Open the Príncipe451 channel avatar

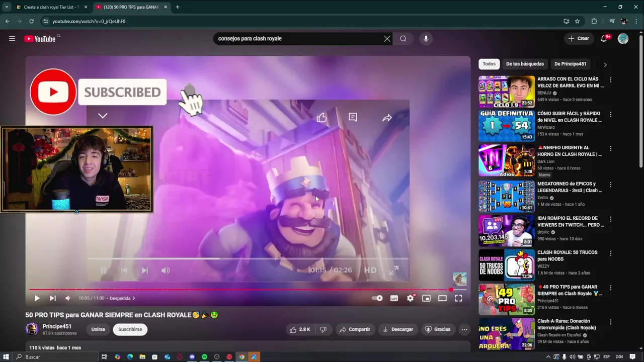point(32,329)
